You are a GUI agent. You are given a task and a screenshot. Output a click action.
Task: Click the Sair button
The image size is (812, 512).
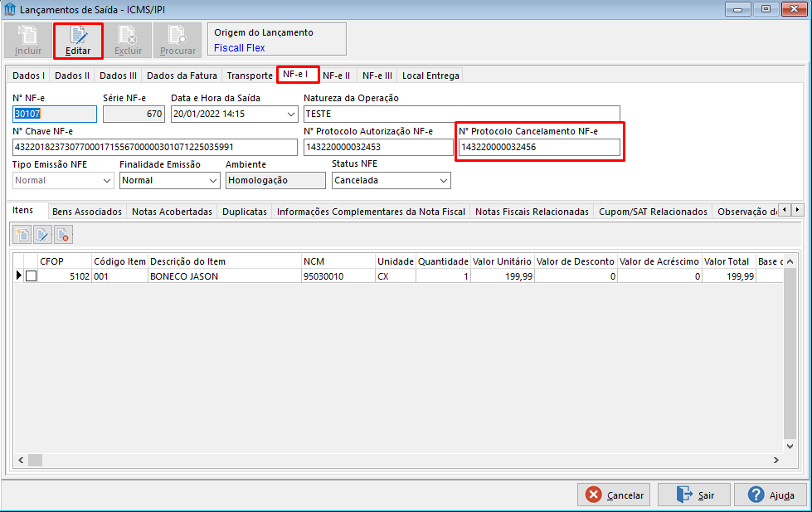(694, 495)
